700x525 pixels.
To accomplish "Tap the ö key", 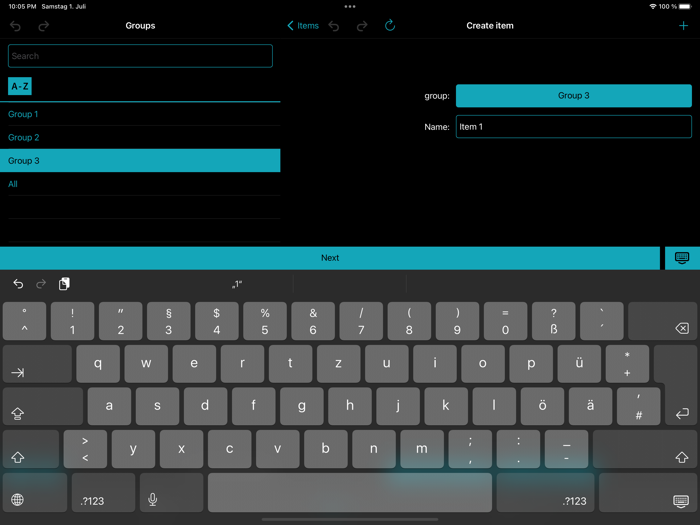I will 542,406.
